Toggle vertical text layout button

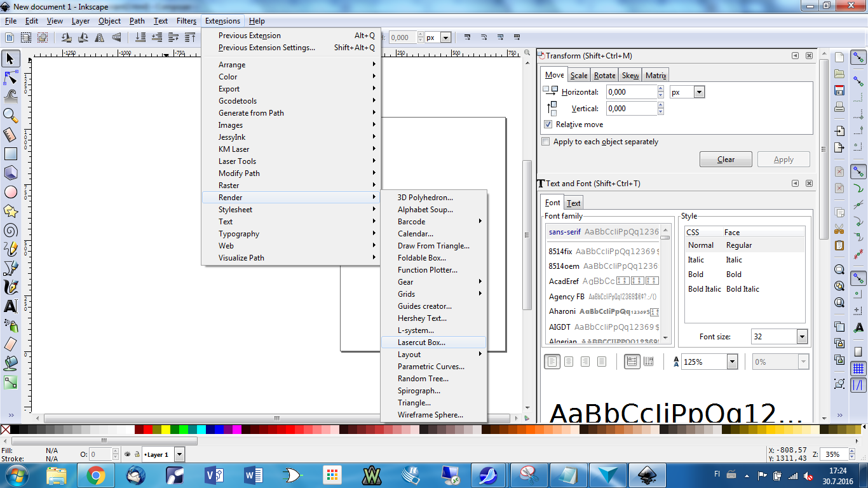click(648, 362)
